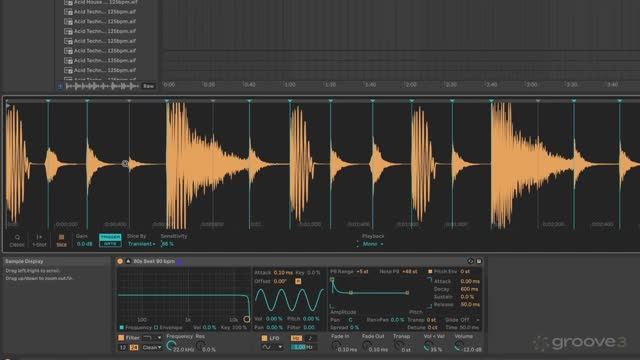The image size is (640, 360).
Task: Open the Slice By Transient dropdown
Action: pos(141,244)
